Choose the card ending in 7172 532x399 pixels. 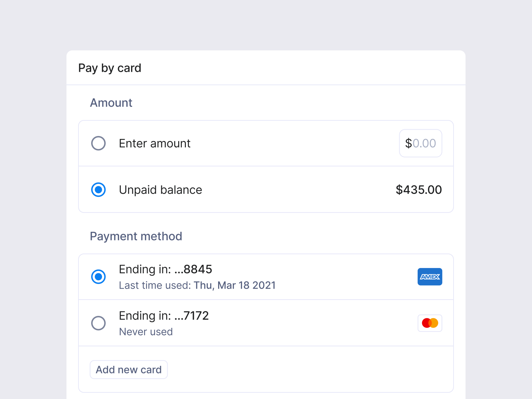(x=98, y=323)
